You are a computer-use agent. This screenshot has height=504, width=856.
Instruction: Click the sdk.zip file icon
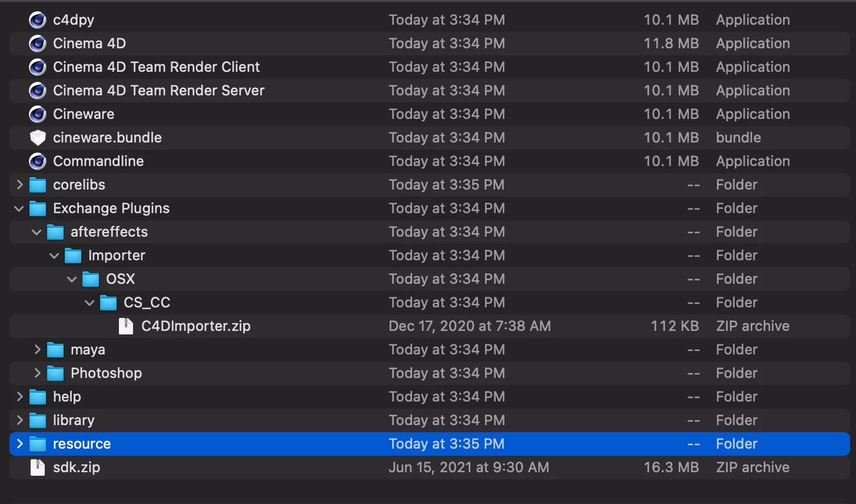pyautogui.click(x=38, y=467)
